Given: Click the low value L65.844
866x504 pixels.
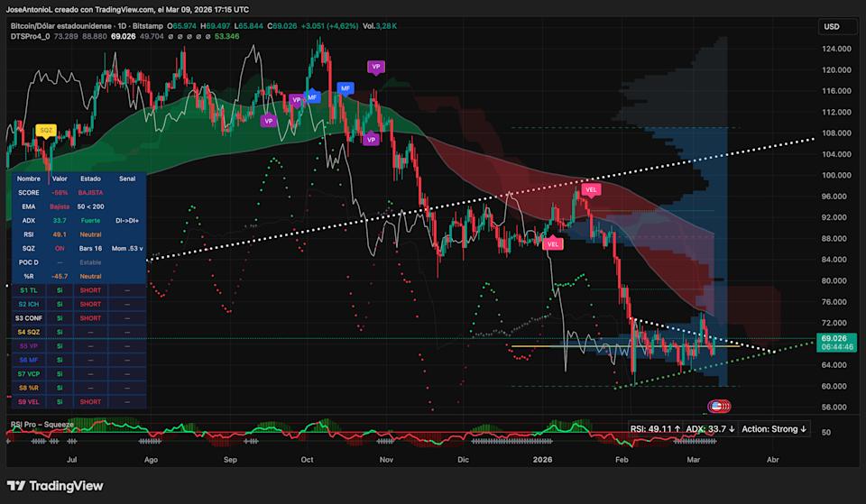Looking at the screenshot, I should tap(249, 26).
